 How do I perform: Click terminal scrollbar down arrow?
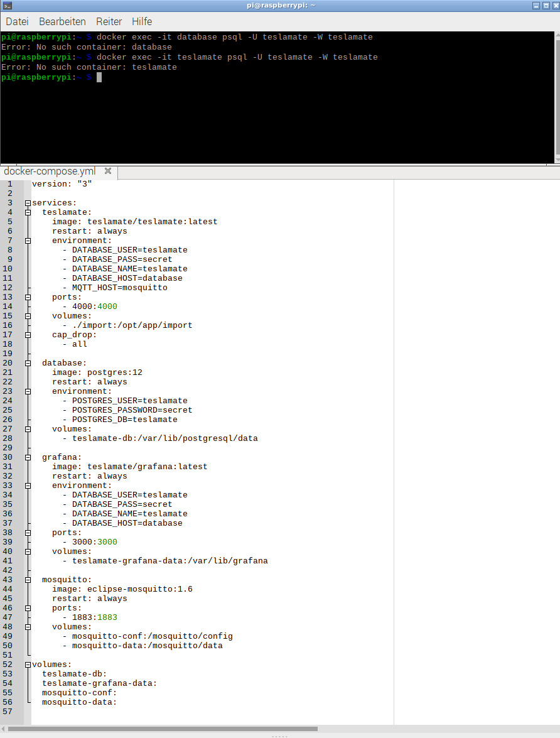(557, 160)
